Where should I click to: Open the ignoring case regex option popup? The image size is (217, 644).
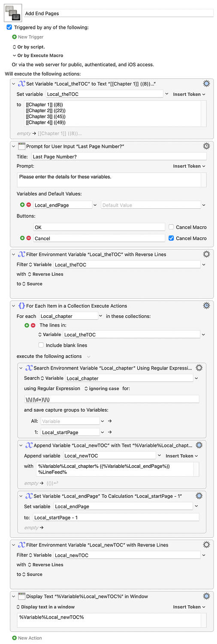[x=102, y=388]
